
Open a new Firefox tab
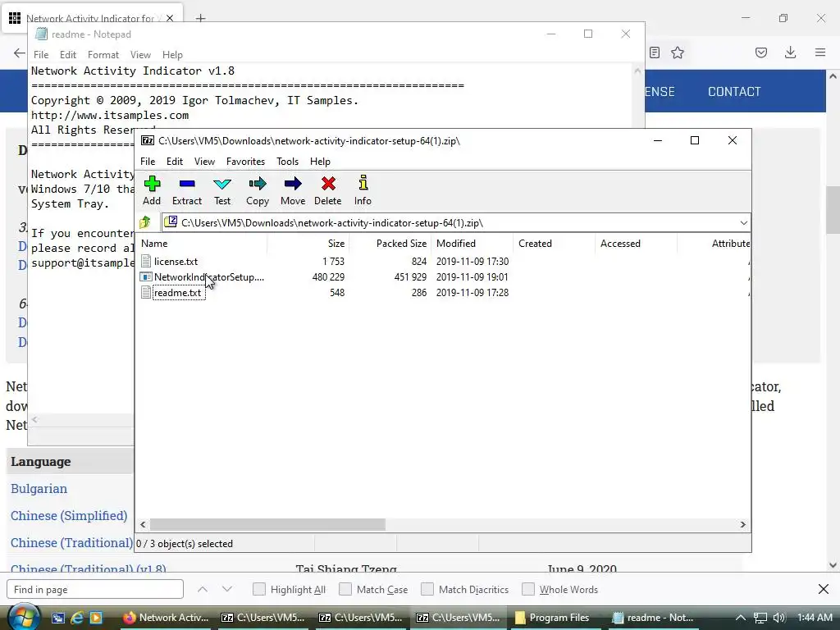pos(200,19)
